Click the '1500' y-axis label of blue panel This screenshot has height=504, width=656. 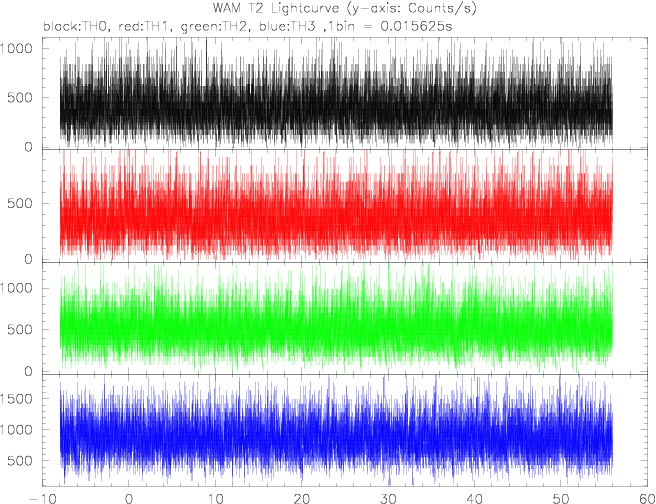pos(16,399)
